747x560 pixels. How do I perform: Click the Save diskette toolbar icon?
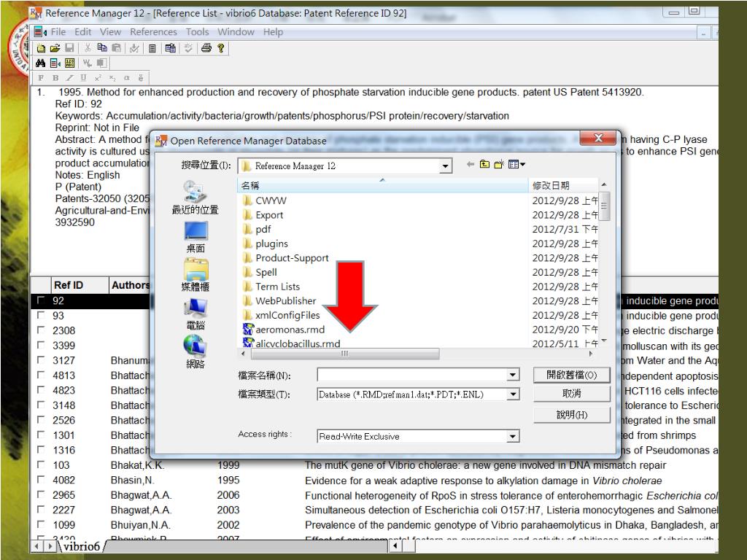pyautogui.click(x=69, y=48)
